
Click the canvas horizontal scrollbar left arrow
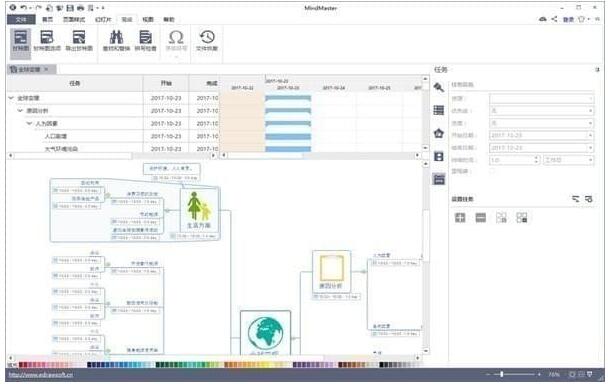coord(10,358)
